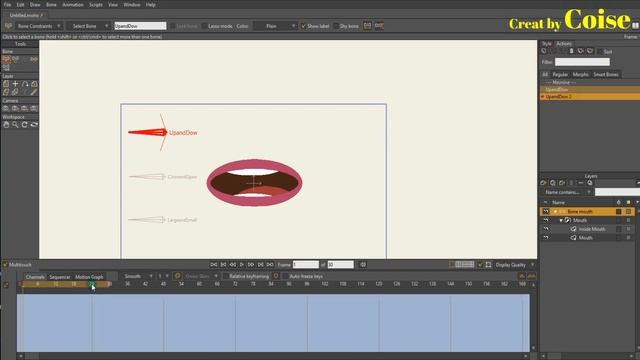
Task: Open the Bone Constraints dropdown
Action: point(39,26)
